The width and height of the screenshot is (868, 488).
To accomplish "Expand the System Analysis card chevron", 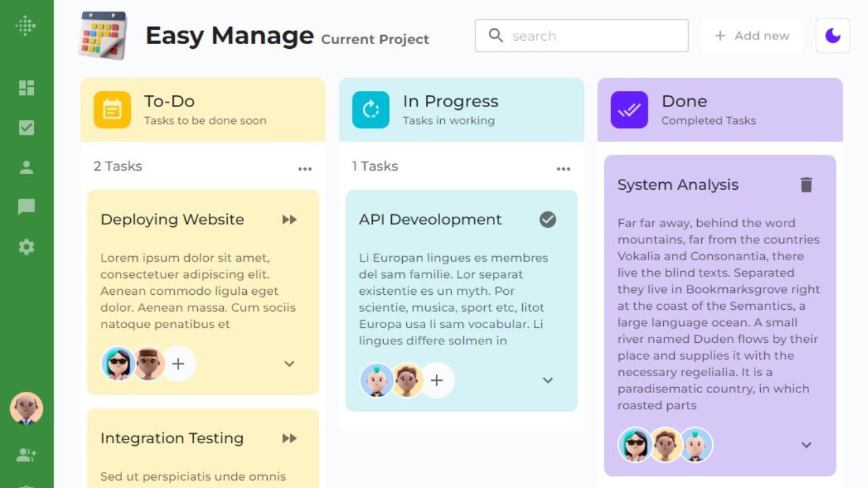I will tap(806, 445).
